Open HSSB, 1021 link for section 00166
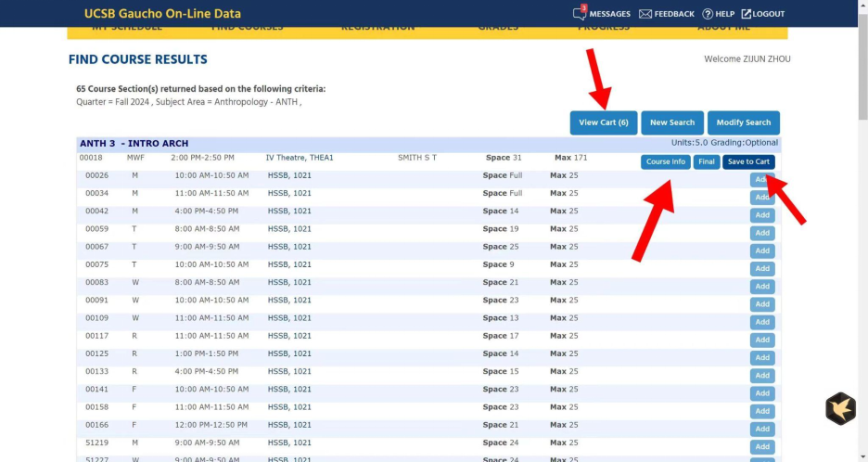This screenshot has width=868, height=462. coord(289,425)
